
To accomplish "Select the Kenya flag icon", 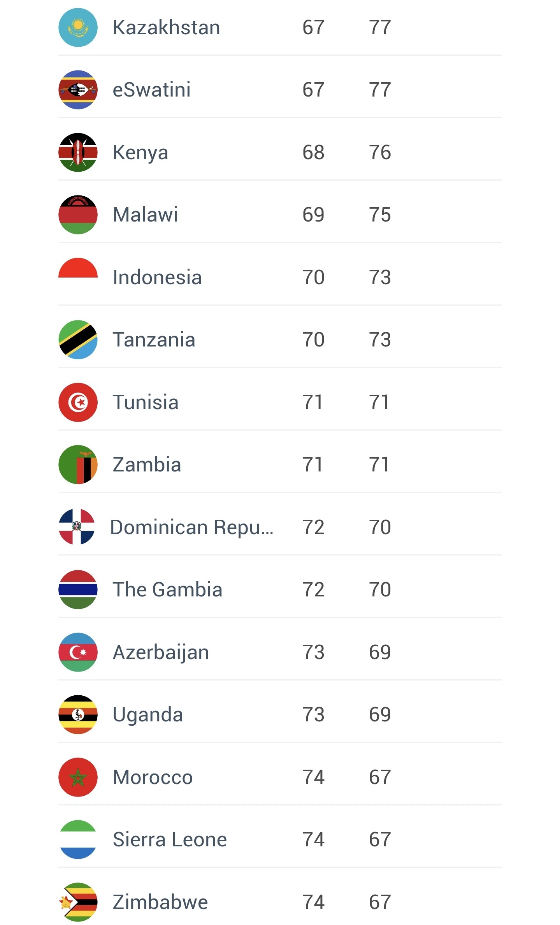I will [78, 152].
